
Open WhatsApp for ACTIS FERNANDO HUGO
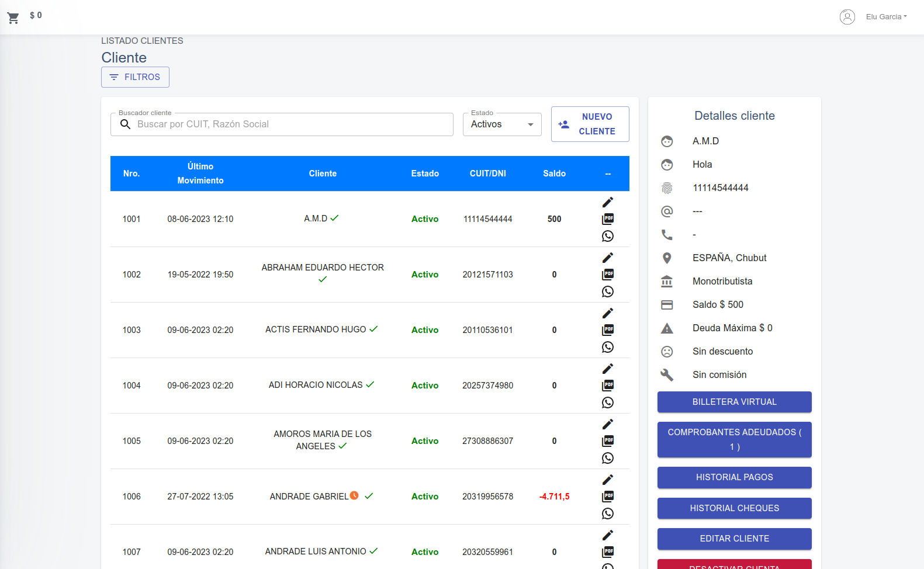(x=608, y=347)
